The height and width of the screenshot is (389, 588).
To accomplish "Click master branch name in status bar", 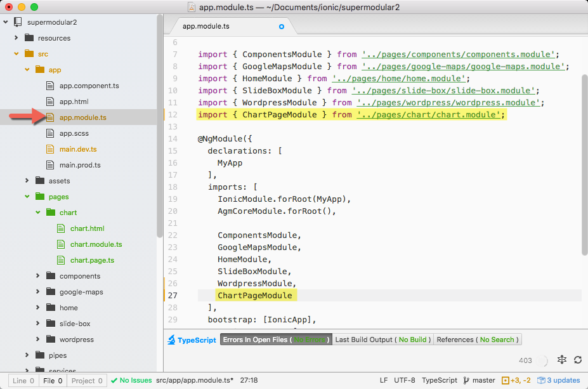I will [x=483, y=380].
